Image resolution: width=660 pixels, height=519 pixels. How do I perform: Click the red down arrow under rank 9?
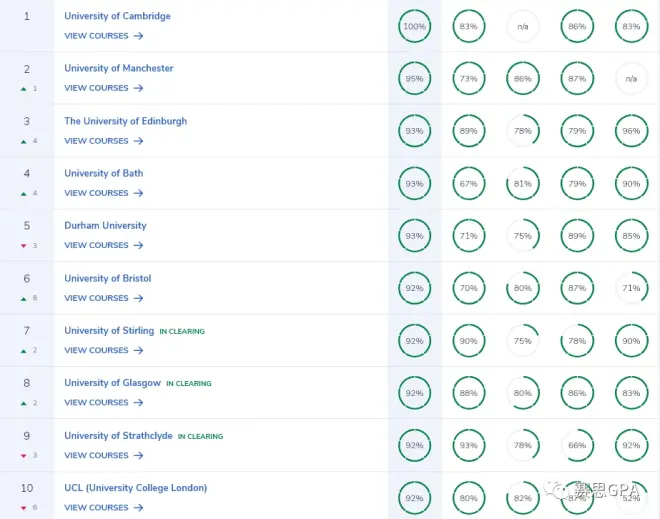click(x=22, y=455)
